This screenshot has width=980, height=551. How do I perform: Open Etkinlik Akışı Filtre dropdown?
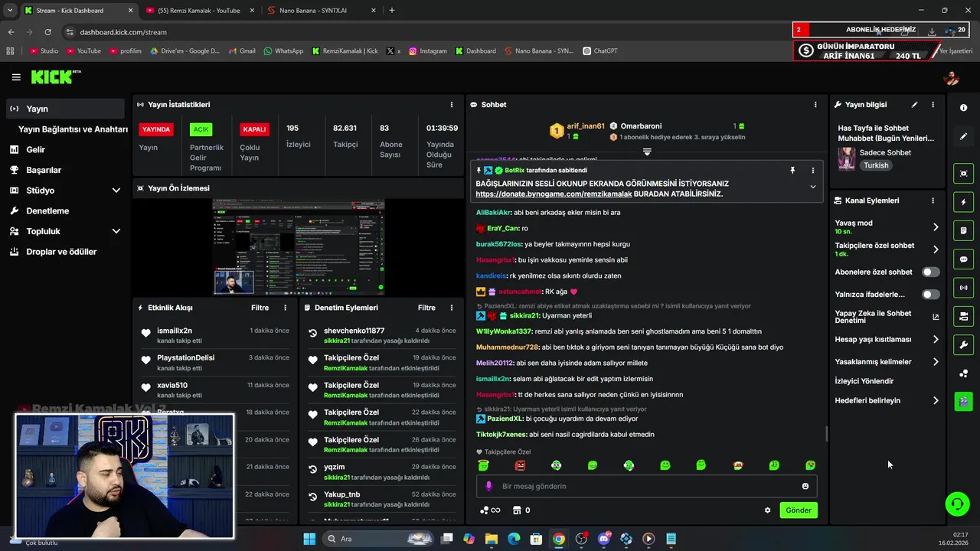coord(260,308)
